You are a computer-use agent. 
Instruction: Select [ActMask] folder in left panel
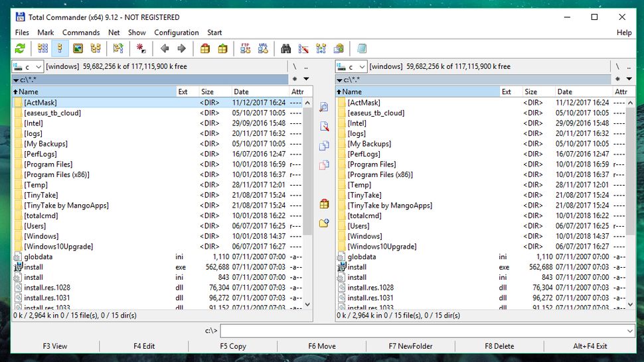pyautogui.click(x=158, y=103)
